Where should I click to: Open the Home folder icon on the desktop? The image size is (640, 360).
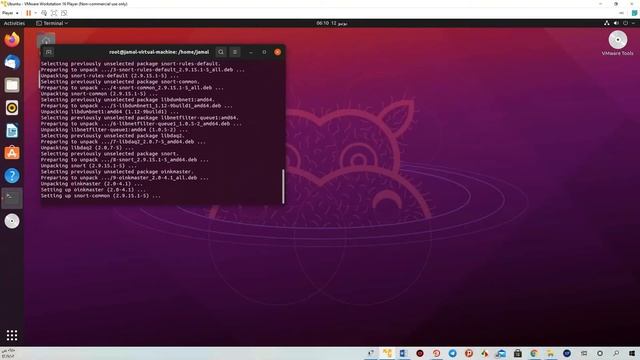tap(46, 40)
